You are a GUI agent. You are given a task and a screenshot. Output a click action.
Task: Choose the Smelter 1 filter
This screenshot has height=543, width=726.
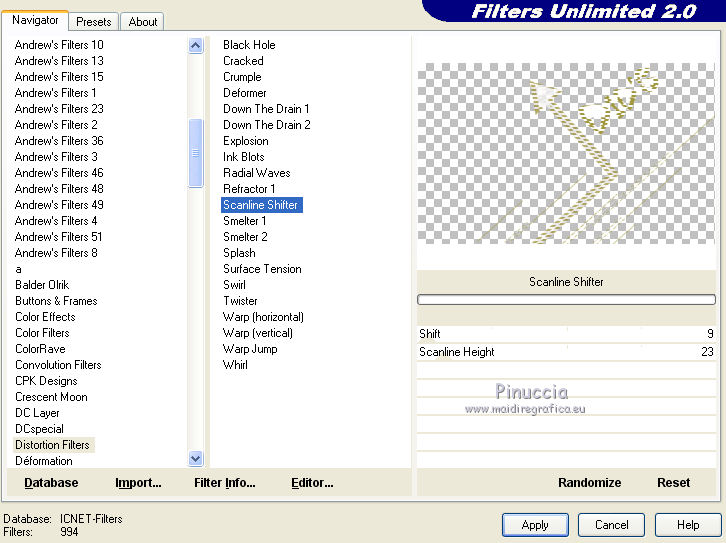[244, 221]
